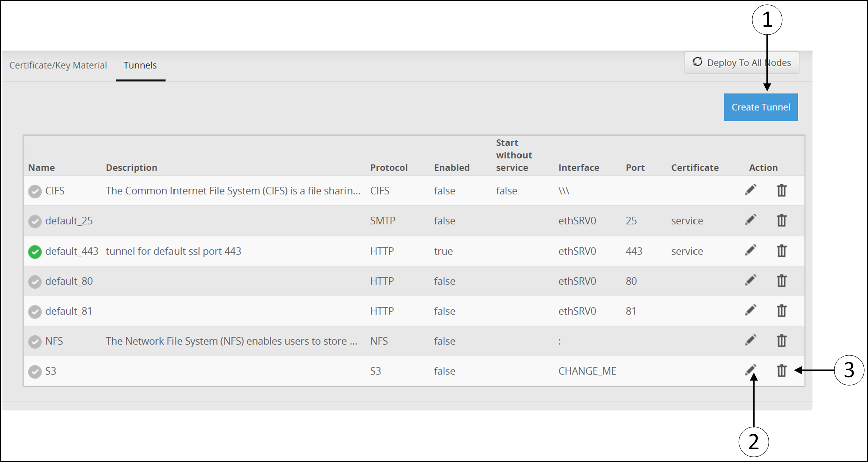868x462 pixels.
Task: Switch to the Certificate/Key Material tab
Action: [x=58, y=65]
